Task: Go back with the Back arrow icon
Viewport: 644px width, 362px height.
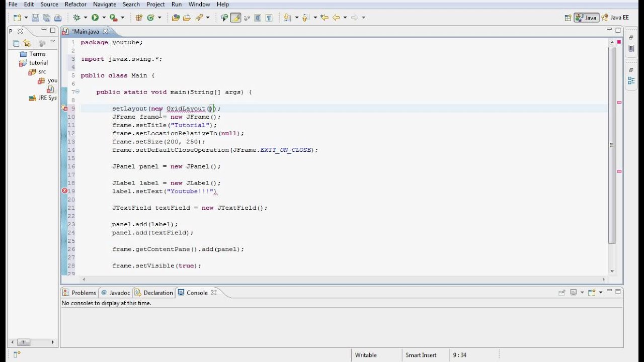Action: click(x=336, y=18)
